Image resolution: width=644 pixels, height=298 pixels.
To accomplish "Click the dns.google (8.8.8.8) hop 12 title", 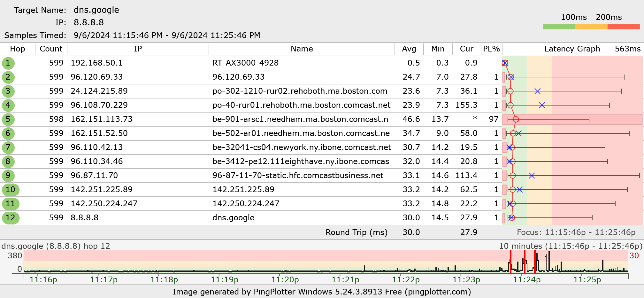I will click(x=56, y=246).
